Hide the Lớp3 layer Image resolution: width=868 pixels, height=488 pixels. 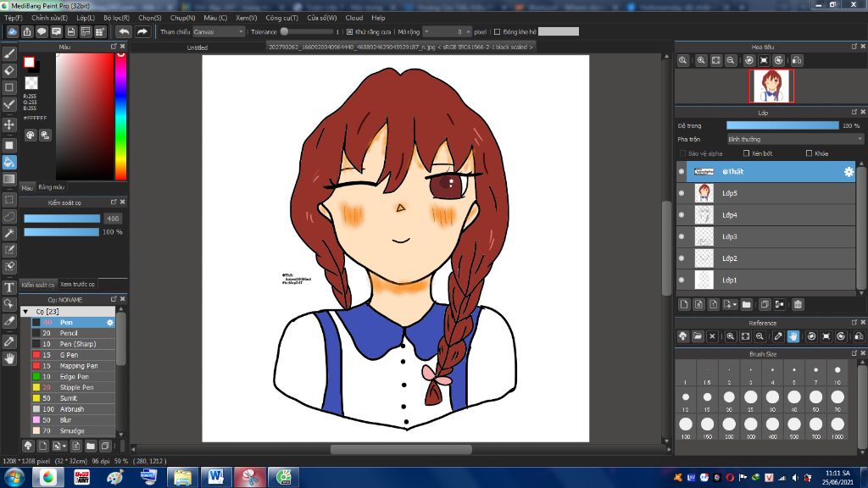(x=682, y=236)
